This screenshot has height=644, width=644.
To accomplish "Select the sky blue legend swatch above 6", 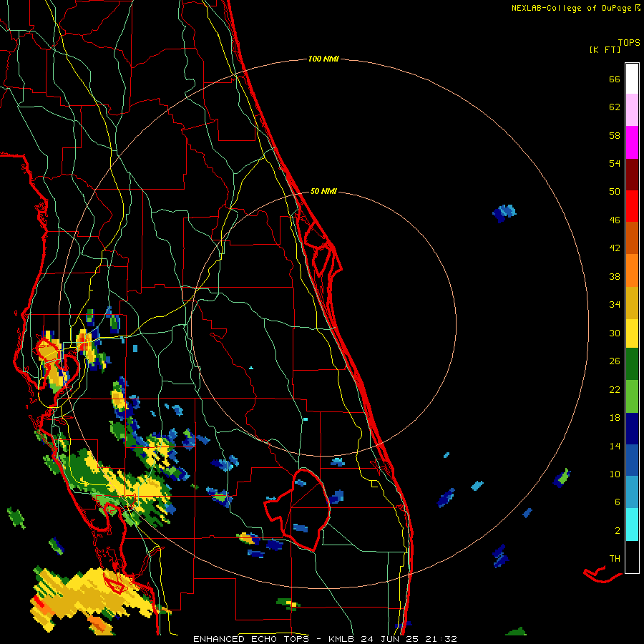I will [x=632, y=492].
